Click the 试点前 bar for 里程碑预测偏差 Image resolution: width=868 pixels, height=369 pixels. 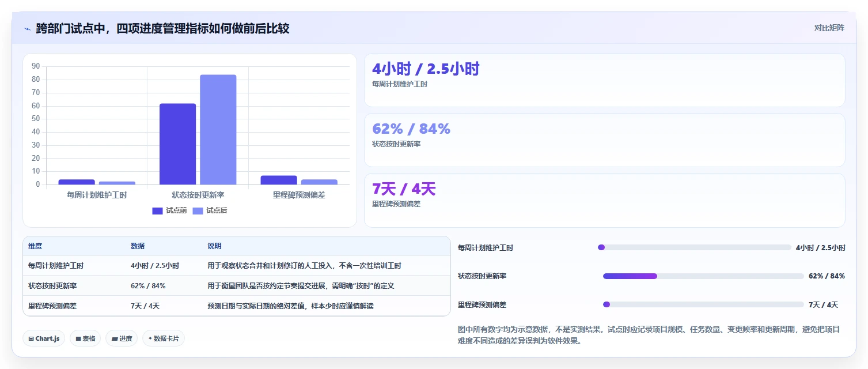point(279,180)
